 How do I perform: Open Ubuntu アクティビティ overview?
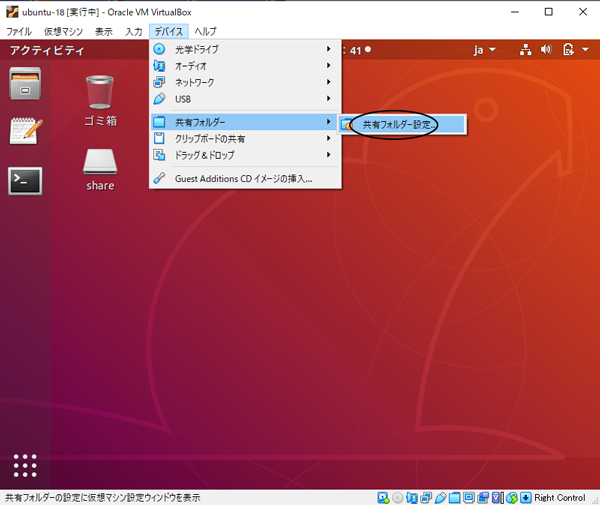tap(47, 50)
